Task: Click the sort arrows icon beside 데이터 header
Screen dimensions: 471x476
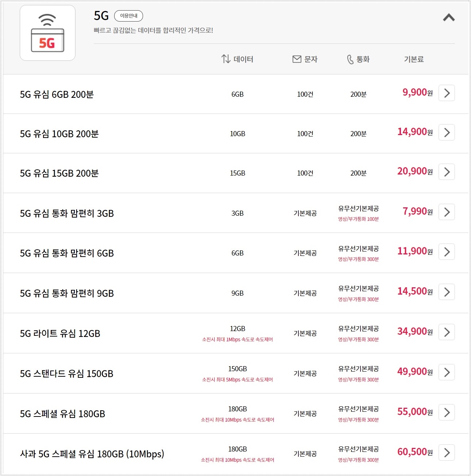Action: point(226,59)
